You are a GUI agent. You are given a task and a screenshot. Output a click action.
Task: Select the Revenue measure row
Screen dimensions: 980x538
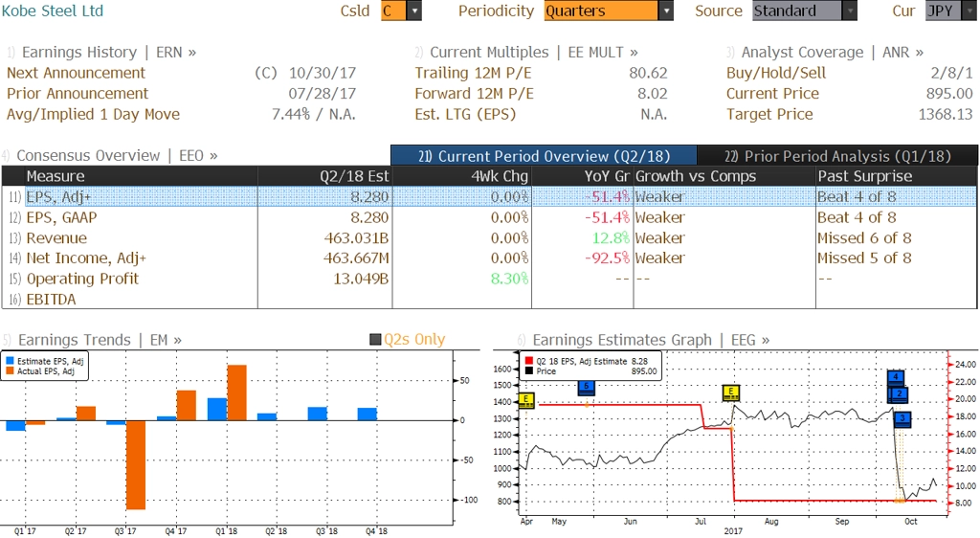(489, 238)
